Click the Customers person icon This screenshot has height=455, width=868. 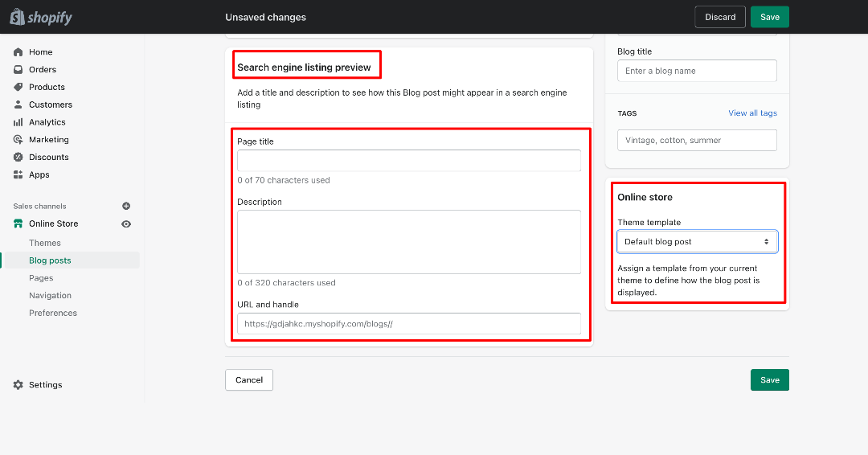(x=18, y=105)
